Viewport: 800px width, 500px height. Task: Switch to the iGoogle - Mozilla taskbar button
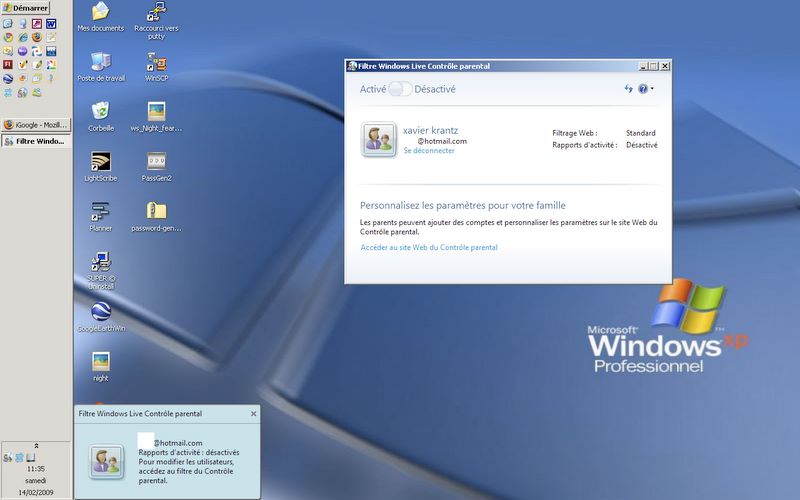[x=36, y=124]
